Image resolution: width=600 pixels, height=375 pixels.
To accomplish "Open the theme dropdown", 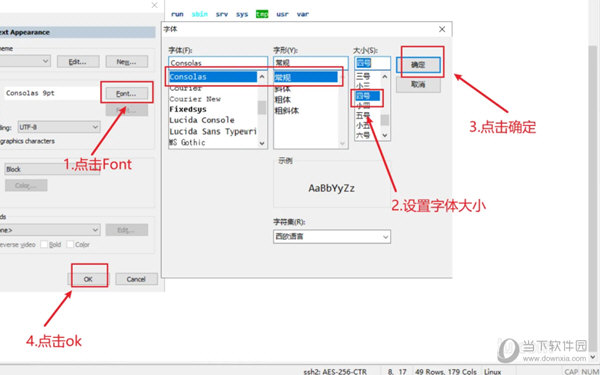I will [x=25, y=61].
